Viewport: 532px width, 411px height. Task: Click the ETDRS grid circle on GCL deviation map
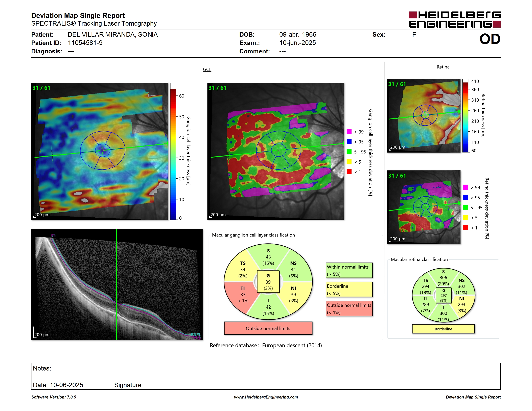pos(279,150)
